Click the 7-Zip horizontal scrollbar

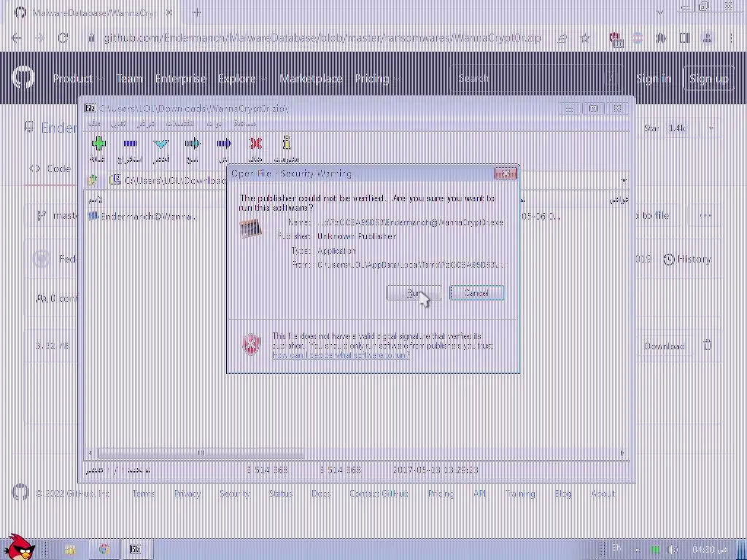pos(200,453)
